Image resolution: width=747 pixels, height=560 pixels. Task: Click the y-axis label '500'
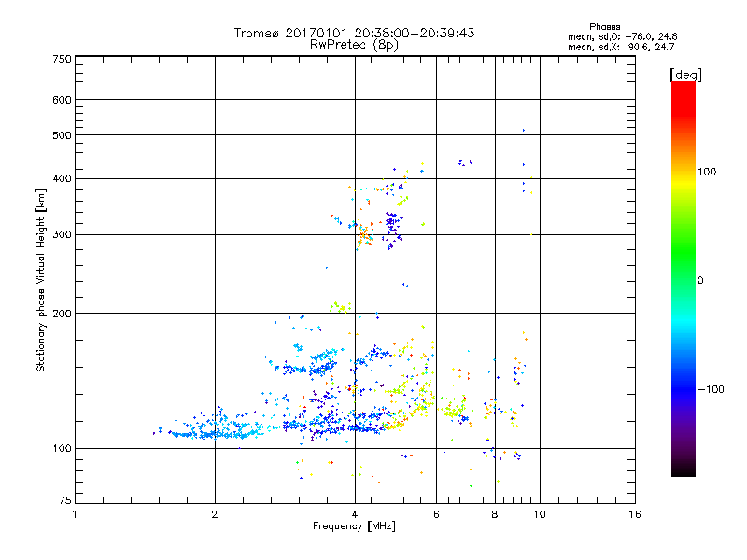click(62, 135)
